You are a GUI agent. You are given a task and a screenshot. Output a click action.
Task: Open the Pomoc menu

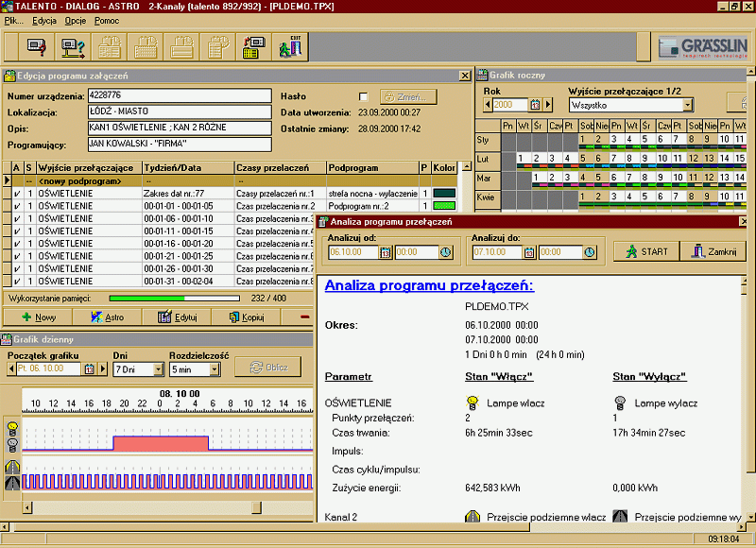[107, 20]
